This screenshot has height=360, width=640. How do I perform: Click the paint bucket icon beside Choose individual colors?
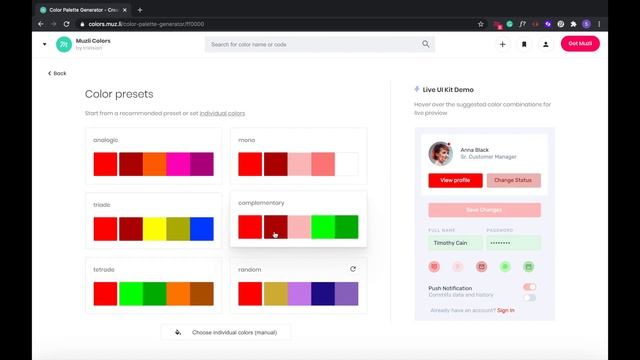178,332
